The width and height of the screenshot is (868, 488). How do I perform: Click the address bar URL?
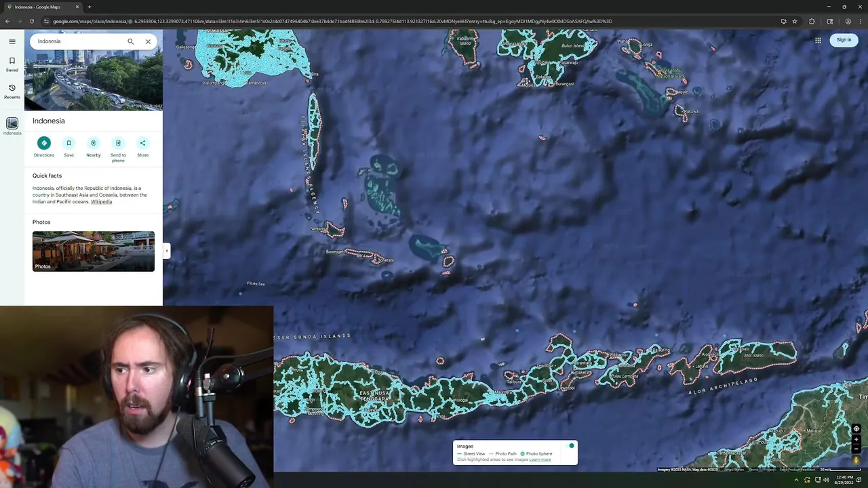click(x=332, y=21)
